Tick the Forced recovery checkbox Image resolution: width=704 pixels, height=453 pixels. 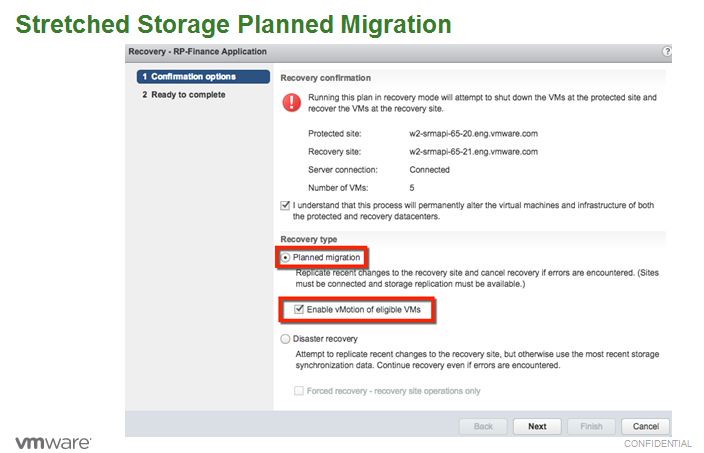(299, 391)
